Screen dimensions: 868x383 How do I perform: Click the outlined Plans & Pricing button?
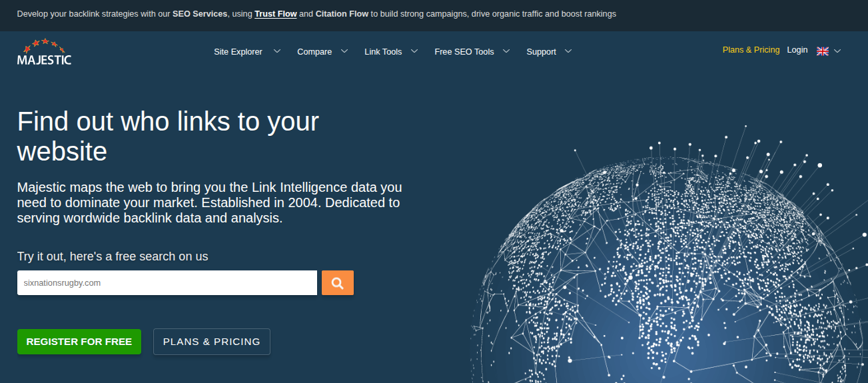pos(212,342)
